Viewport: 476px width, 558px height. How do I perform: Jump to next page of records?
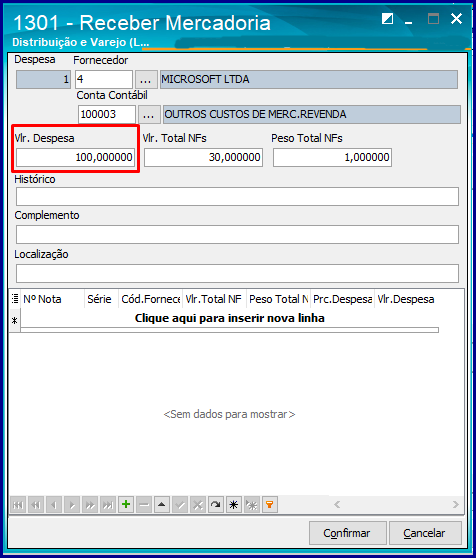[90, 504]
